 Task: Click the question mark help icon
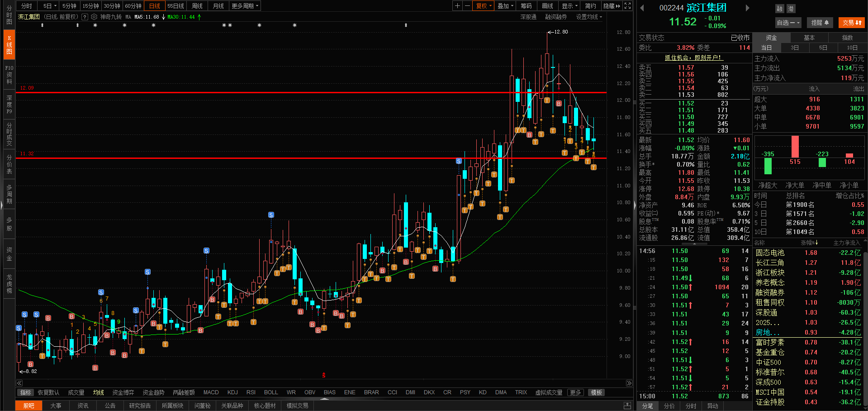85,17
